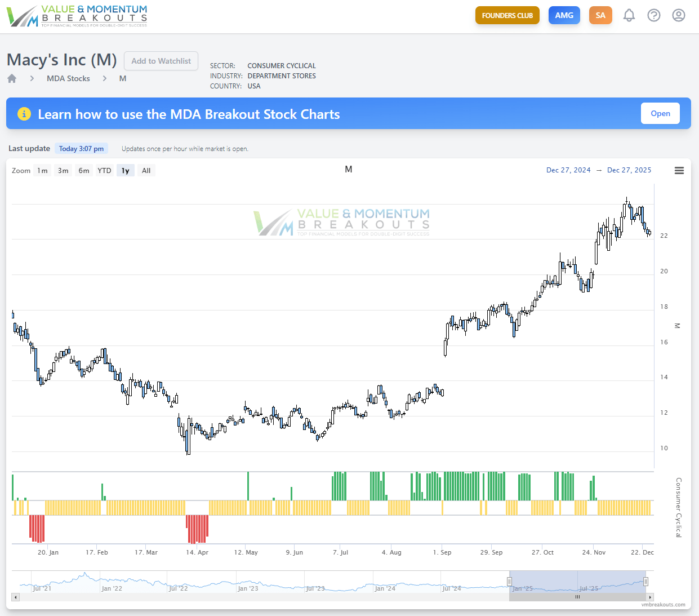Click the Add to Watchlist button
Image resolution: width=699 pixels, height=616 pixels.
[161, 61]
